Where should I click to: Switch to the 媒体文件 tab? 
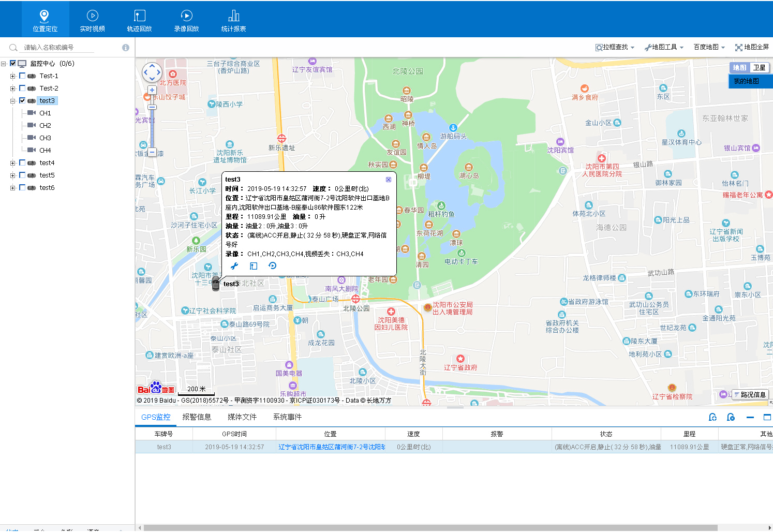click(x=242, y=417)
